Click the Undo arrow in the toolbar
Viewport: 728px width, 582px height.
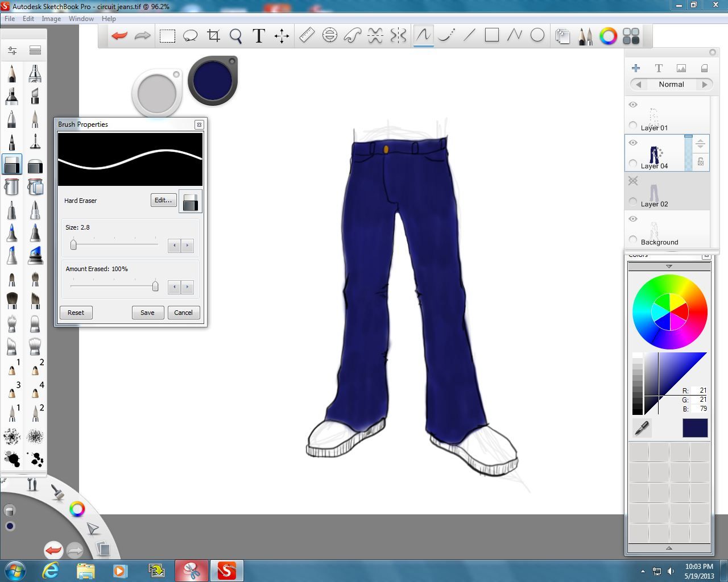point(118,35)
